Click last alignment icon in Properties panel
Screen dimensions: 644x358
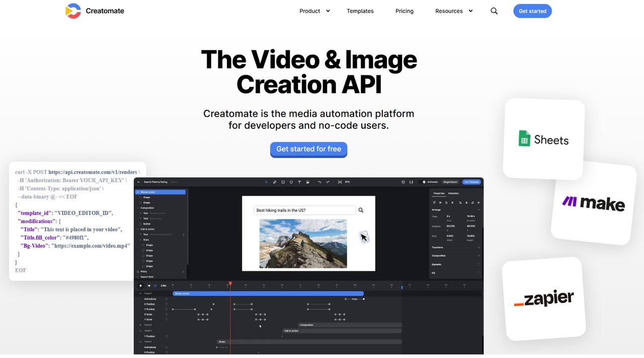tap(478, 202)
